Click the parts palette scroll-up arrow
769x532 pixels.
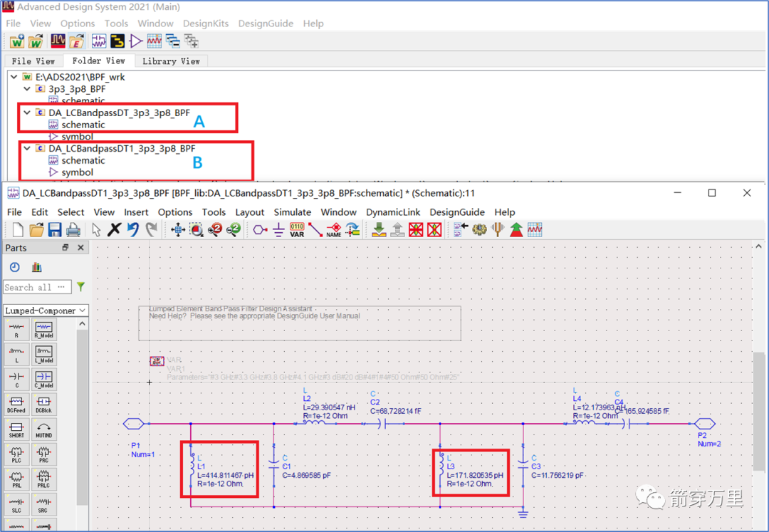[x=83, y=323]
